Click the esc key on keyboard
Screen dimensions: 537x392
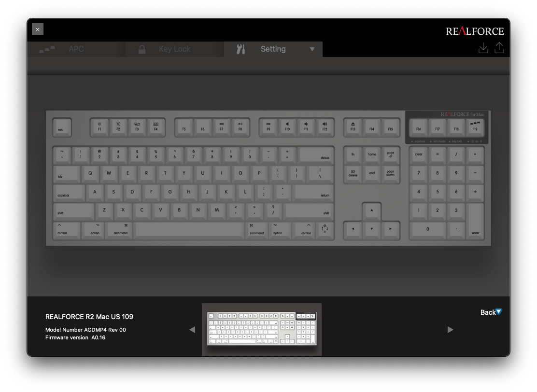point(62,127)
